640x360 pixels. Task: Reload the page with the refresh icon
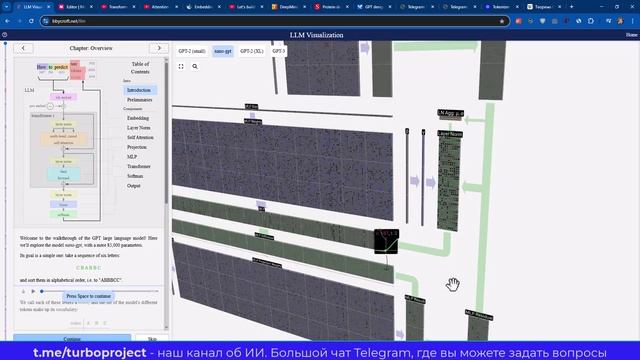click(x=31, y=21)
